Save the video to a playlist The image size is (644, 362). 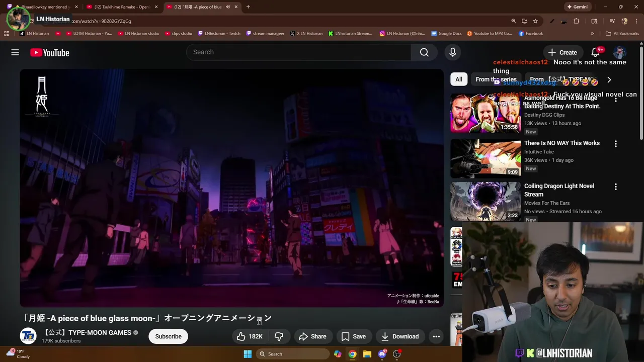pyautogui.click(x=354, y=336)
